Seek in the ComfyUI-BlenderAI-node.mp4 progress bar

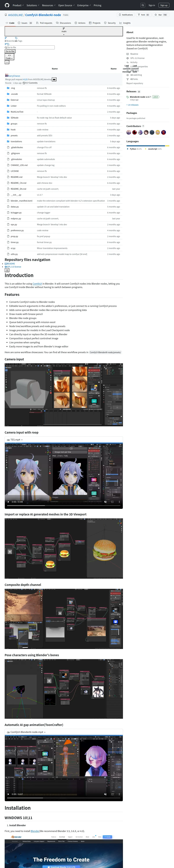pos(64,798)
